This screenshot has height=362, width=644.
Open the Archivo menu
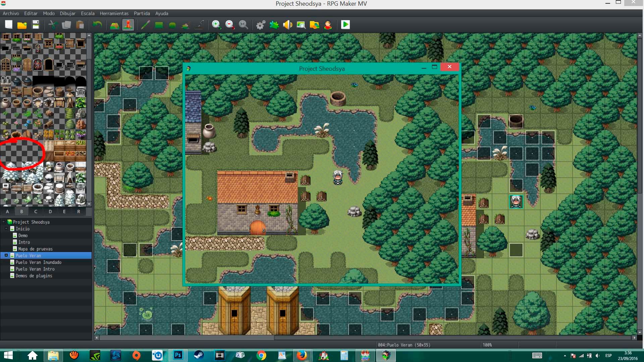click(11, 13)
